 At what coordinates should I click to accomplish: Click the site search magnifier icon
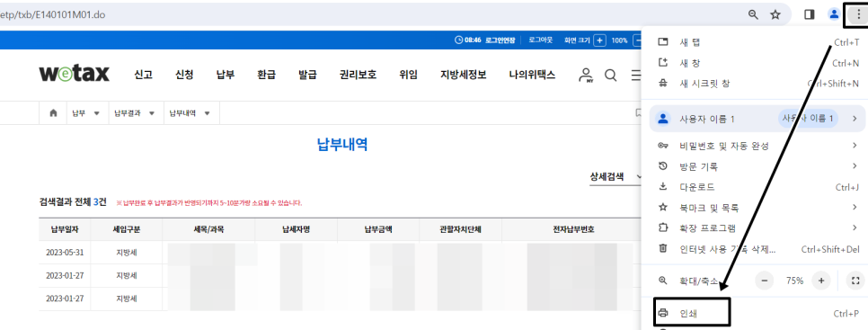(611, 75)
